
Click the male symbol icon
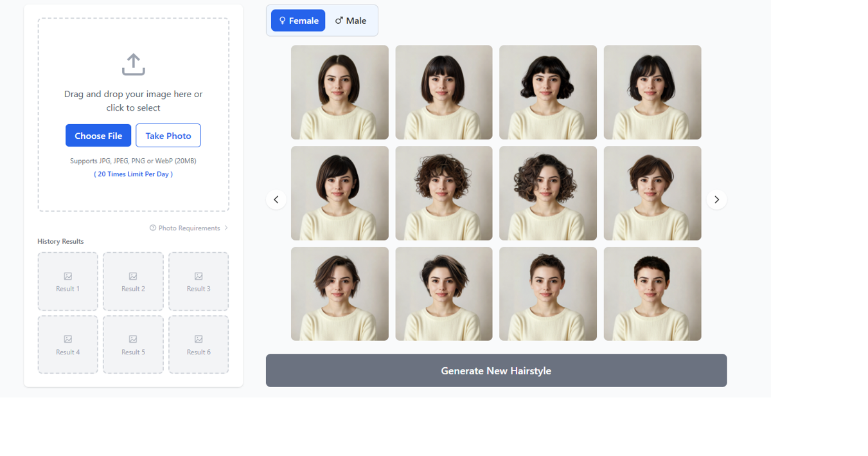click(339, 21)
